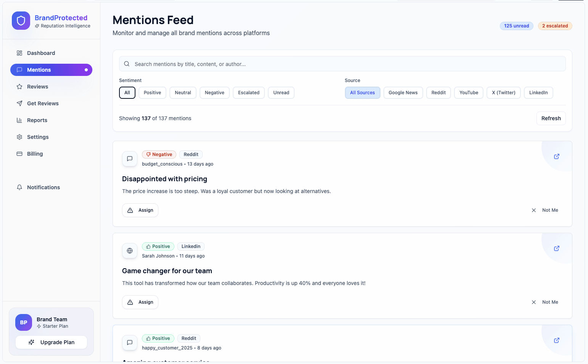Screen dimensions: 588x364
Task: Dismiss pricing mention with Not Me
Action: tap(545, 210)
